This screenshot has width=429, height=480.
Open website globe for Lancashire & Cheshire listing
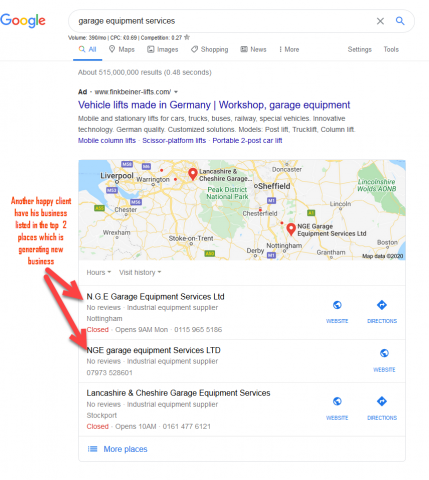pos(337,401)
